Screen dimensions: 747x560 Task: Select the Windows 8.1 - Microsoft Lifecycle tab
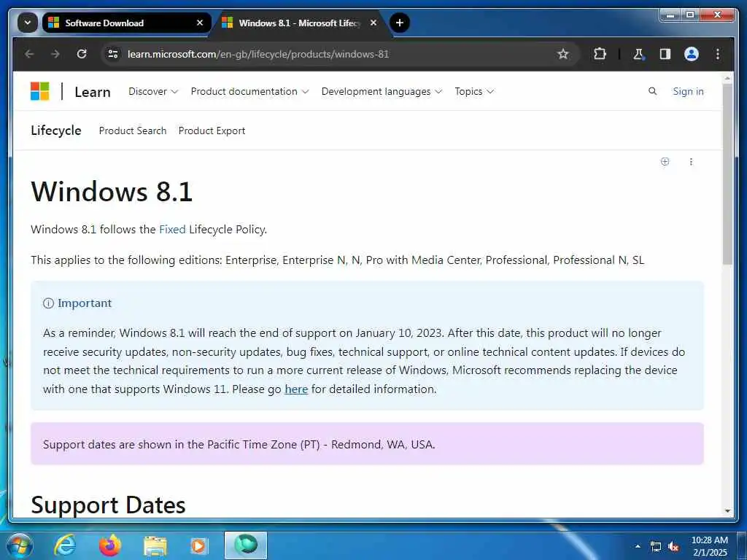coord(300,23)
